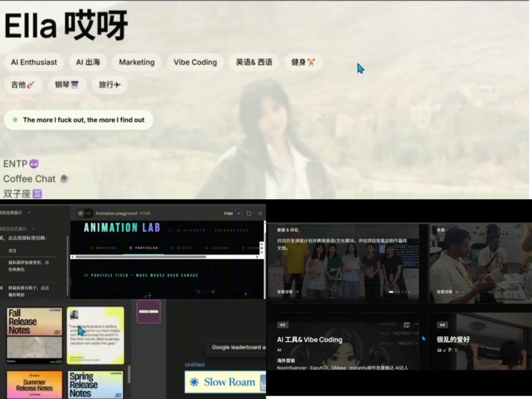
Task: Click the 泰国 & 印尼 card label
Action: point(287,230)
